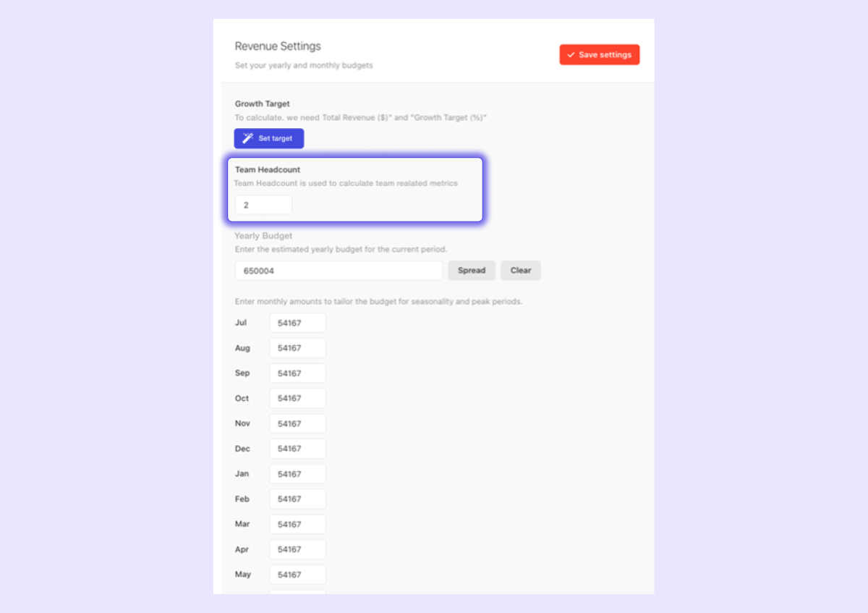Select the Jan monthly amount input

(x=297, y=474)
